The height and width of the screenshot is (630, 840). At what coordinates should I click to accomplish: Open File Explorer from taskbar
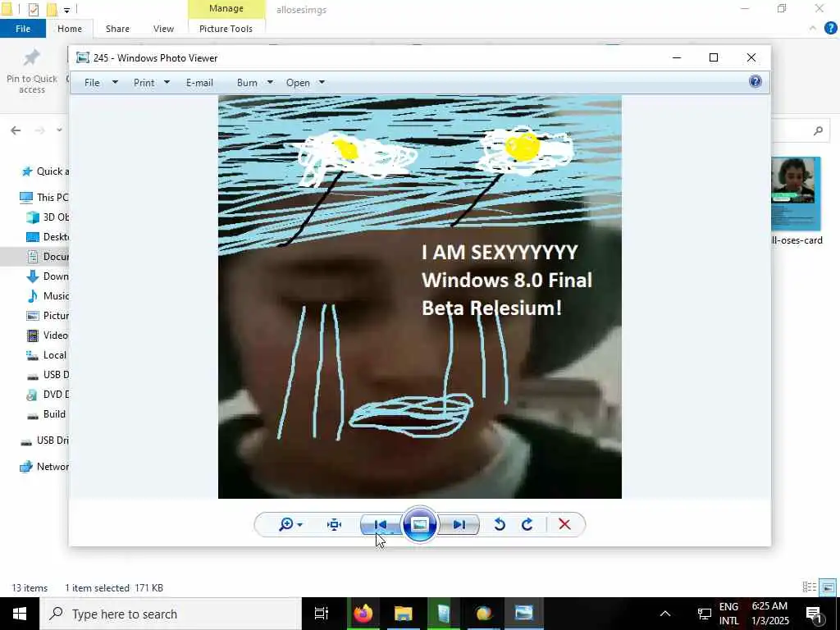[x=404, y=614]
